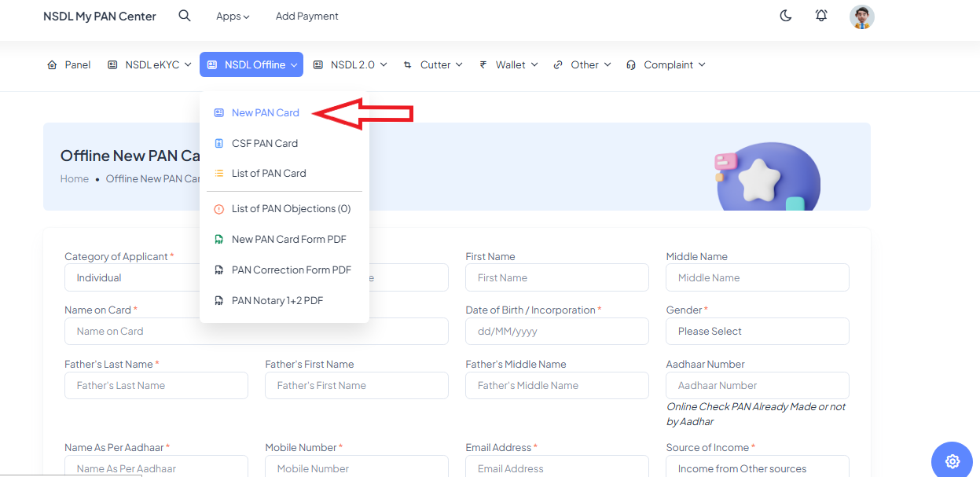The image size is (980, 477).
Task: Expand the NSDL eKYC menu chevron
Action: pyautogui.click(x=188, y=64)
